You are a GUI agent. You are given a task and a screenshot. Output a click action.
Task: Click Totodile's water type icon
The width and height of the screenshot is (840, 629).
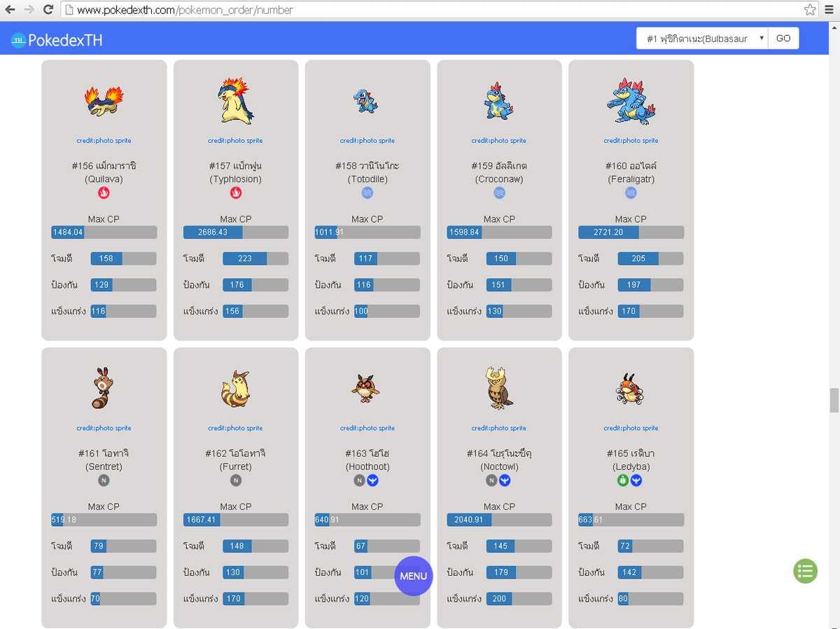(x=367, y=193)
